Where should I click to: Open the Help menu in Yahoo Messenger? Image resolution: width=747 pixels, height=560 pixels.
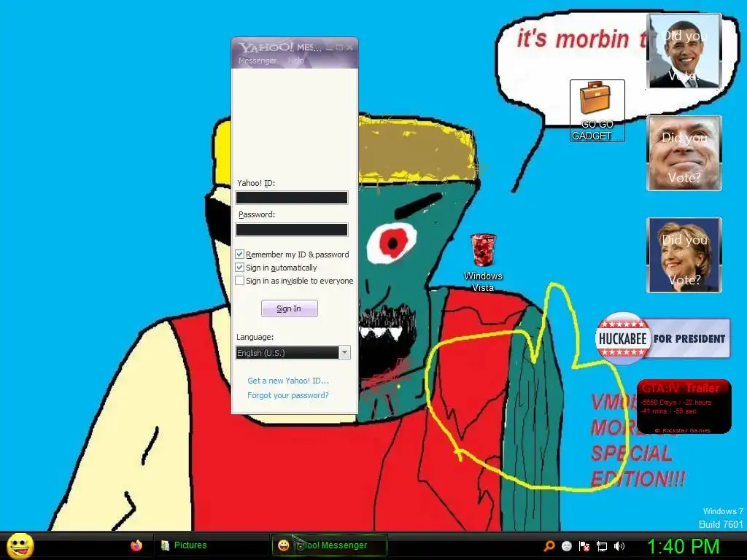pyautogui.click(x=295, y=61)
